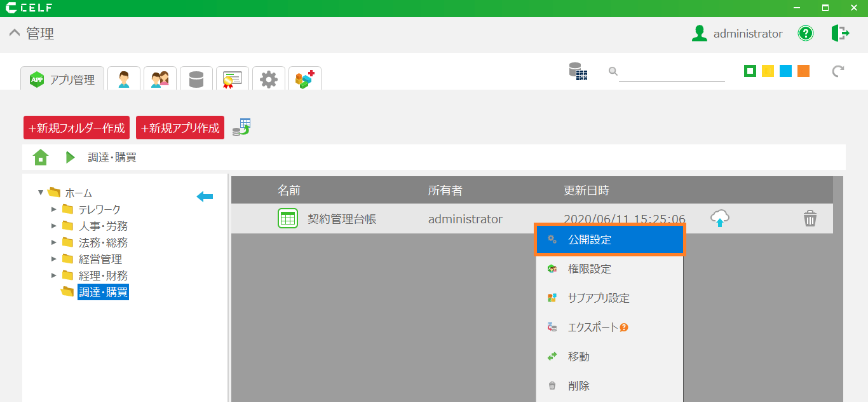
Task: Click the cloud upload icon for 契約管理台帳
Action: [719, 219]
